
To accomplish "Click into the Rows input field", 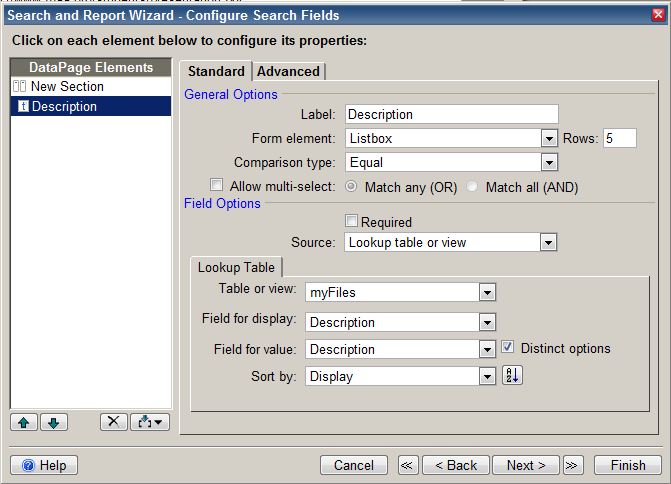I will coord(620,138).
